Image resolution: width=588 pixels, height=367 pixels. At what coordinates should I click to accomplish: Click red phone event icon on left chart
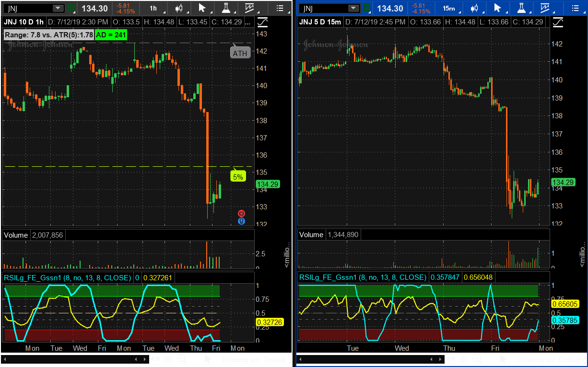241,213
